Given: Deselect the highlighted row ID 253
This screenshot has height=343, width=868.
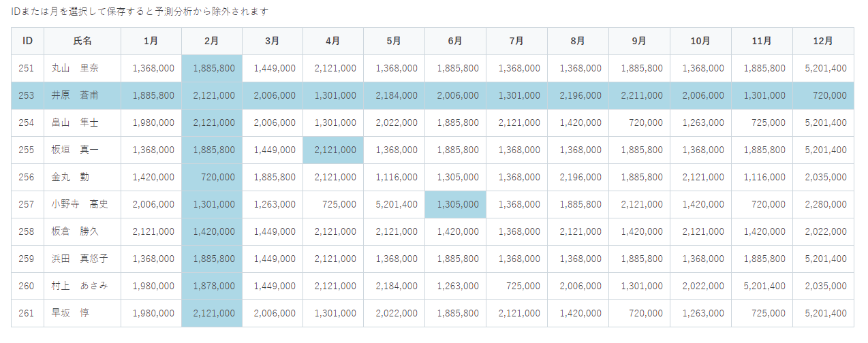Looking at the screenshot, I should (x=27, y=95).
